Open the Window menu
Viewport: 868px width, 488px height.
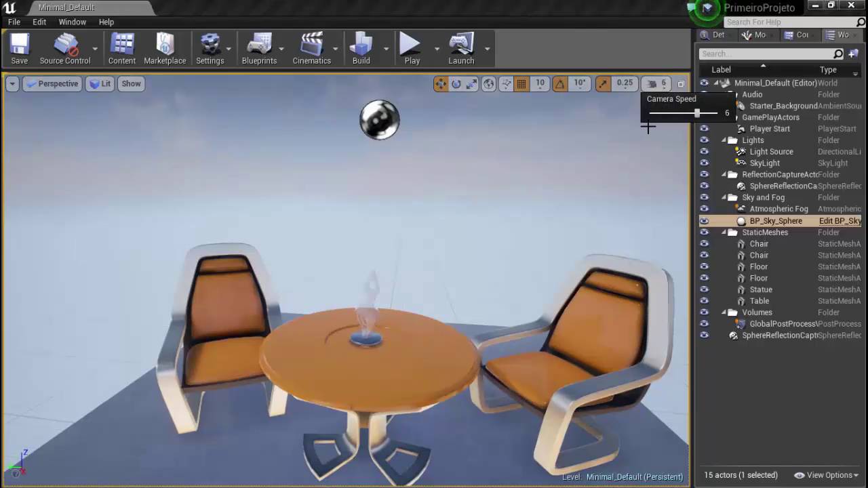pos(72,22)
